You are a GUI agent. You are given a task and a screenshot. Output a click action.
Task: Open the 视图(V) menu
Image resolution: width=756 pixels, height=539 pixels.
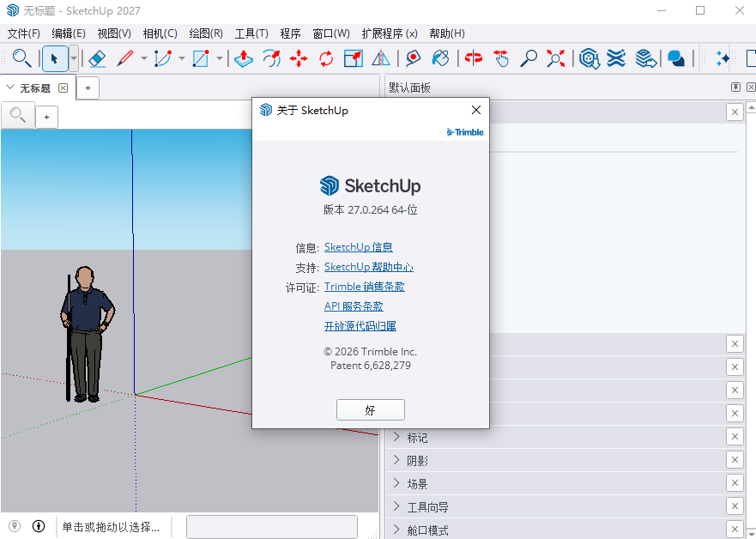click(x=114, y=33)
